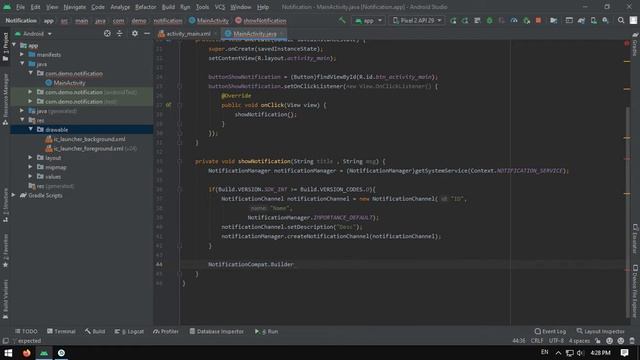Select ic_launcher_background.xml file
640x360 pixels.
85,139
